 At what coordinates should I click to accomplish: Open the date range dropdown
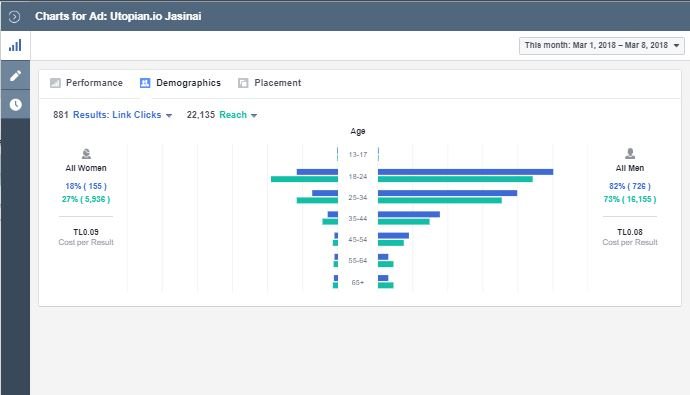coord(602,46)
